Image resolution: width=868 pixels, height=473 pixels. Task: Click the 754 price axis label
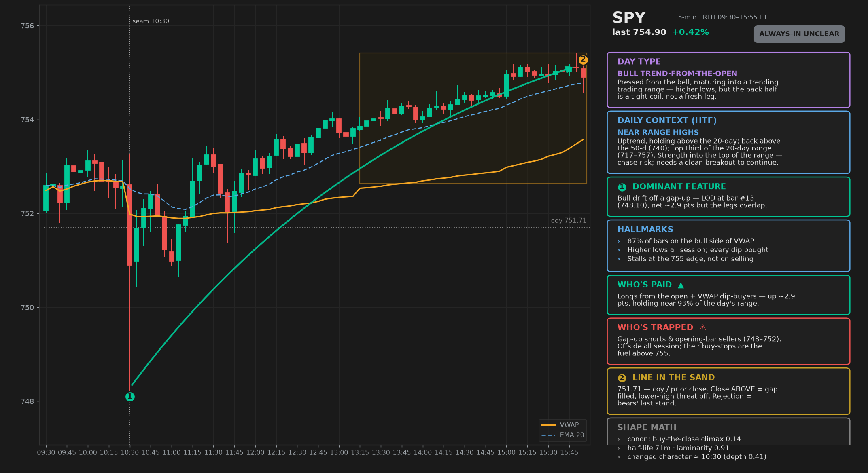pos(28,120)
